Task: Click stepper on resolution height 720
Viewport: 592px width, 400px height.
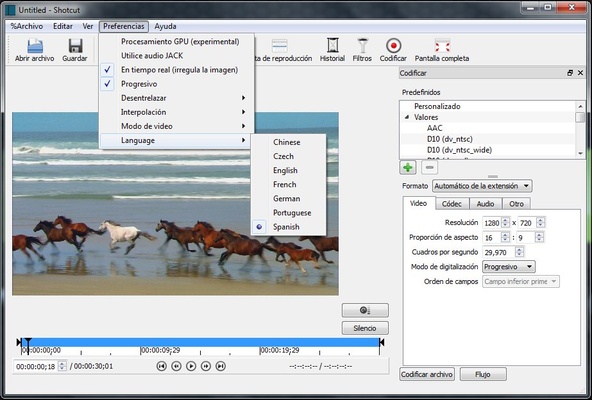Action: click(x=541, y=223)
